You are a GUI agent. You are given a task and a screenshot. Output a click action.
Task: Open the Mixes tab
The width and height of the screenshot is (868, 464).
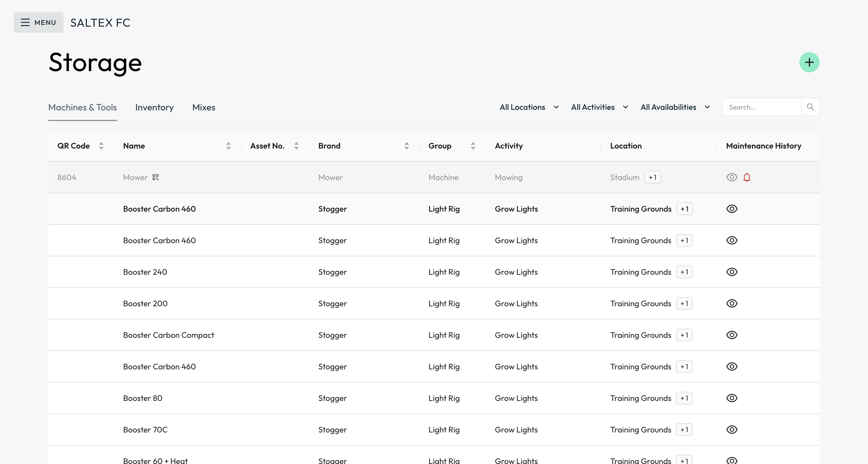[204, 108]
